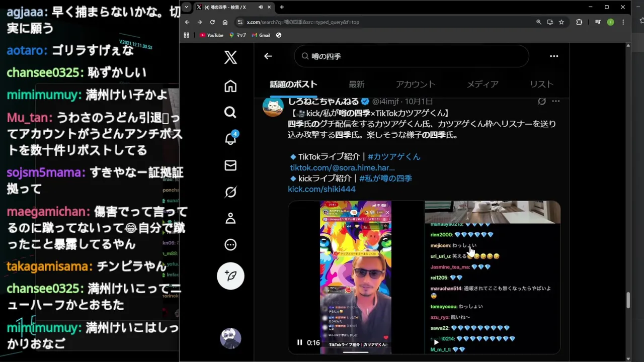Open site information icon in address bar

point(240,22)
